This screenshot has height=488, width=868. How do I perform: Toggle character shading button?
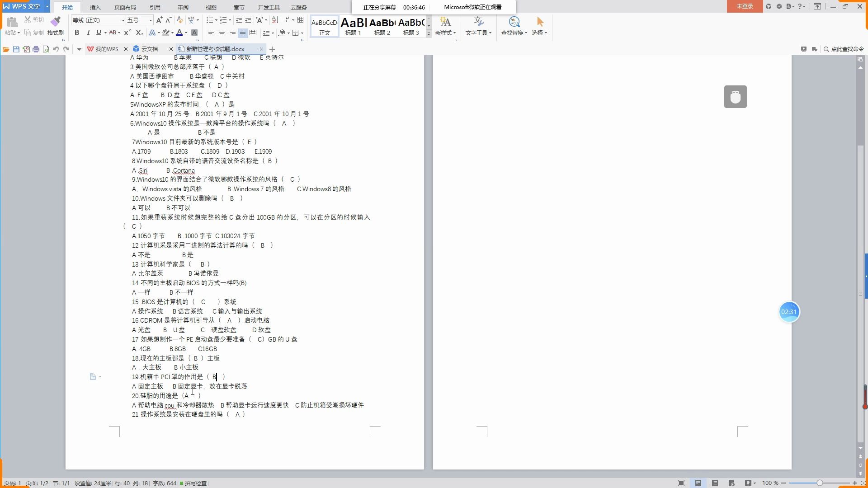tap(194, 33)
